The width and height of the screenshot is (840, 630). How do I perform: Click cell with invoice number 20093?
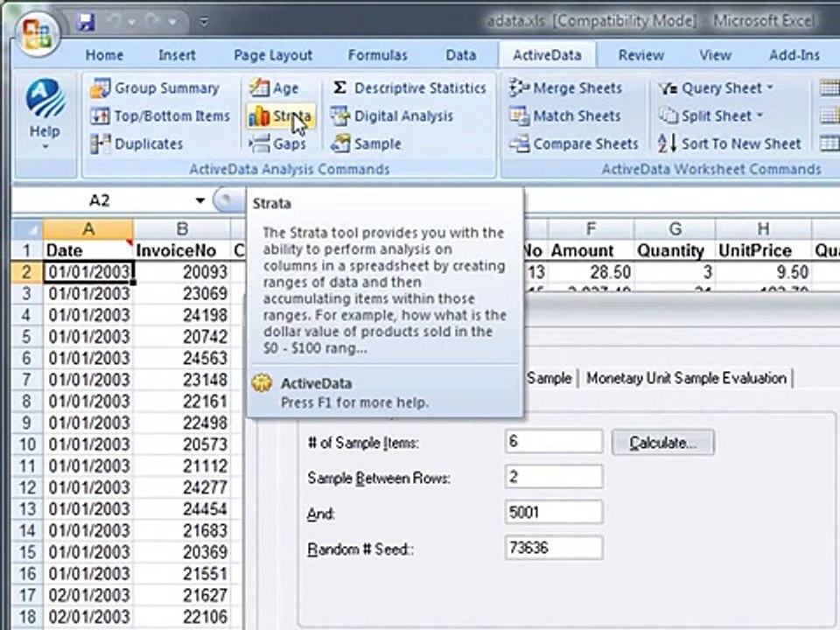tap(182, 272)
